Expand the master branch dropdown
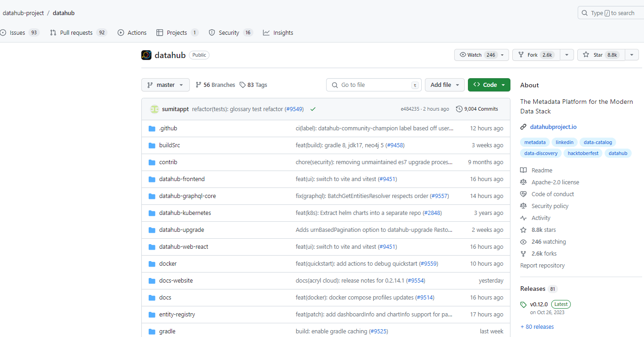This screenshot has height=337, width=644. [x=166, y=85]
